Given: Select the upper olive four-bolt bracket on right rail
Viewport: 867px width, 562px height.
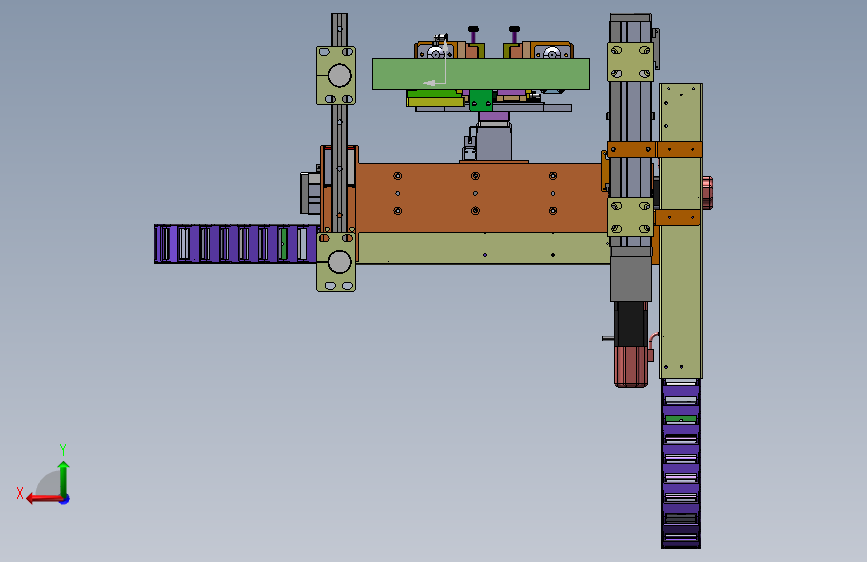Looking at the screenshot, I should pyautogui.click(x=630, y=62).
